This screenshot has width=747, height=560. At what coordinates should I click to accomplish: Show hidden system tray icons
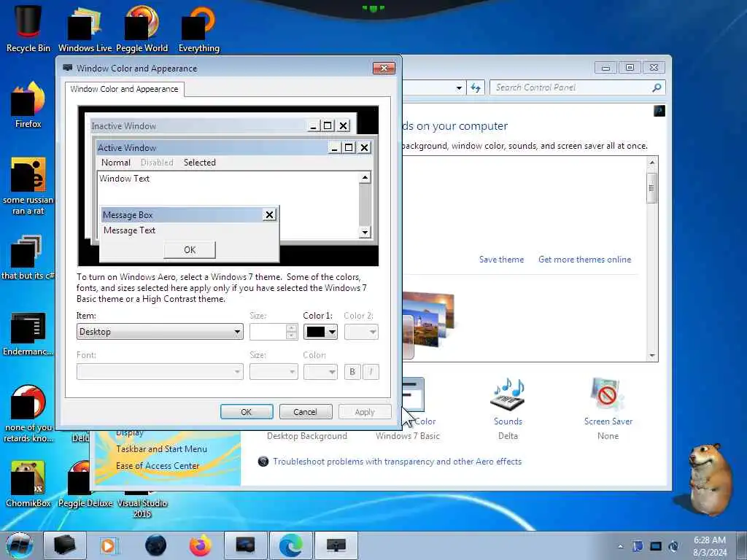pos(620,546)
